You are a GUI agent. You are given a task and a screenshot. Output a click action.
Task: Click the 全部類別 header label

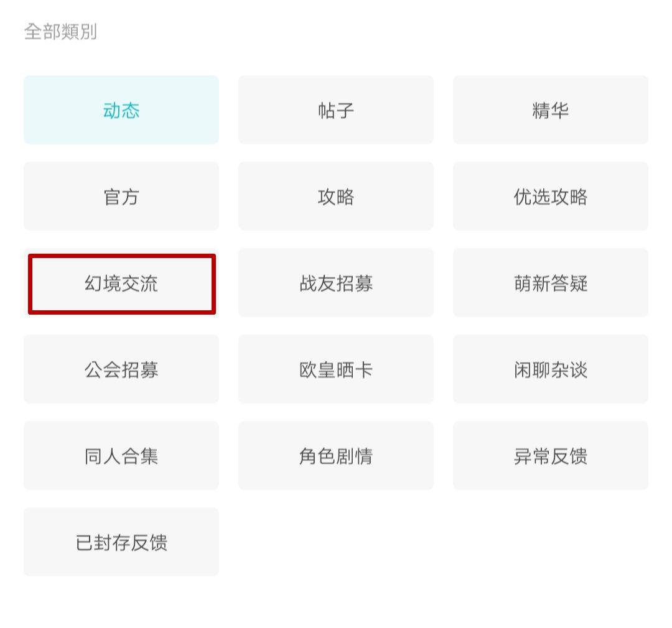60,32
